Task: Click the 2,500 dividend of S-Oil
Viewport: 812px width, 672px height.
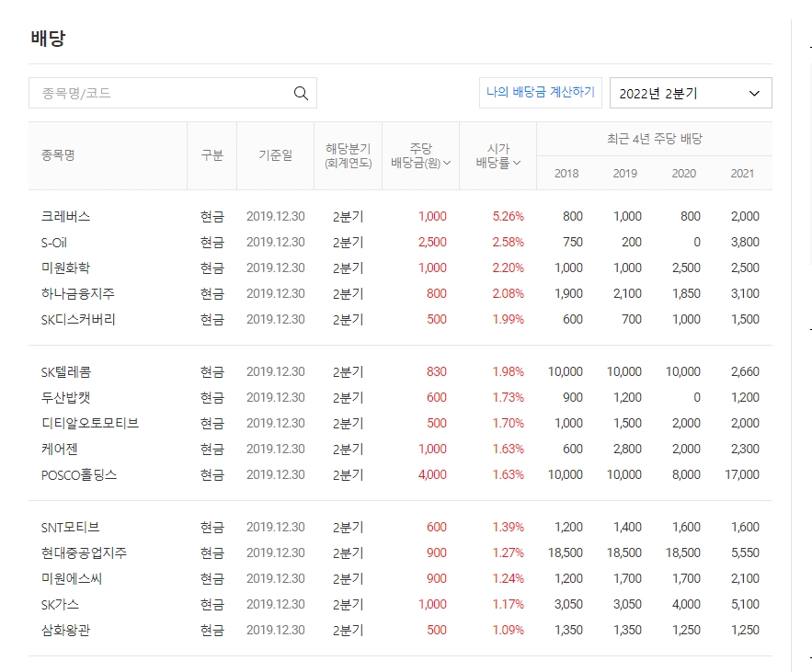Action: click(432, 243)
